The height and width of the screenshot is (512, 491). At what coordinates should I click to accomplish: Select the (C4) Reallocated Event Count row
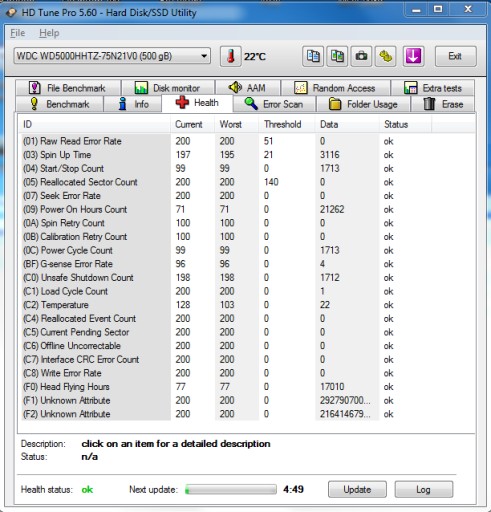[x=247, y=319]
